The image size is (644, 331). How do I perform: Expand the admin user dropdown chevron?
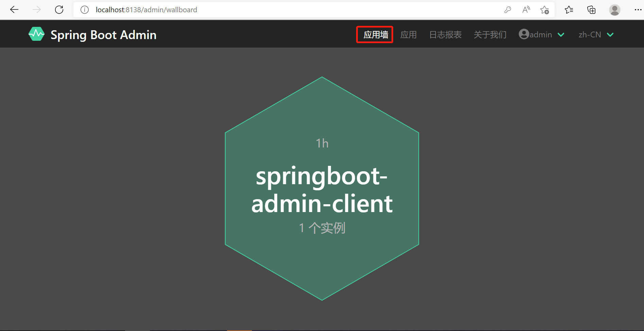point(561,35)
